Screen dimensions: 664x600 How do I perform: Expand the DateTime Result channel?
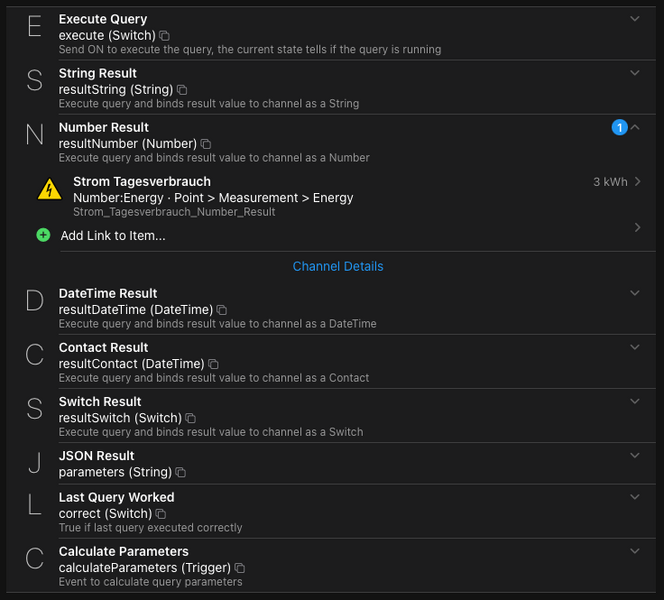click(635, 293)
